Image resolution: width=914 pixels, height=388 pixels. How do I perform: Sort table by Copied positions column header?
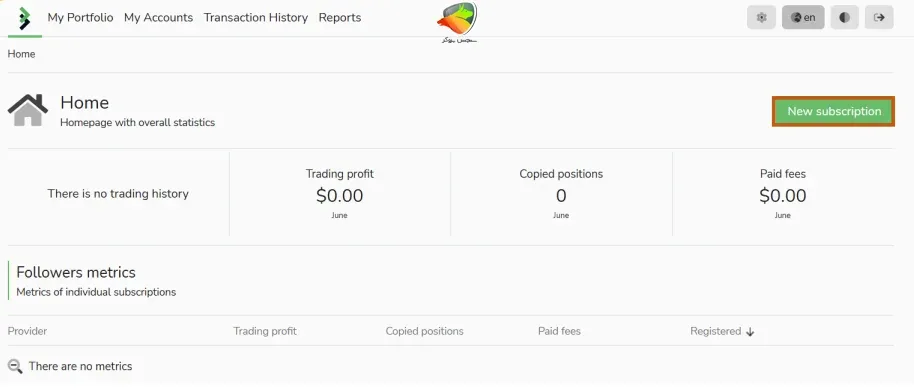tap(424, 331)
